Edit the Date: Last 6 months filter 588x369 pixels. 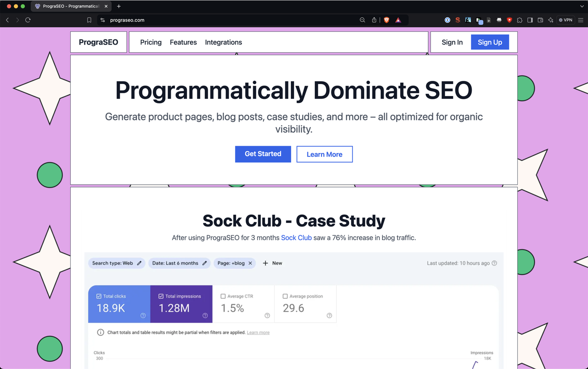pos(179,263)
